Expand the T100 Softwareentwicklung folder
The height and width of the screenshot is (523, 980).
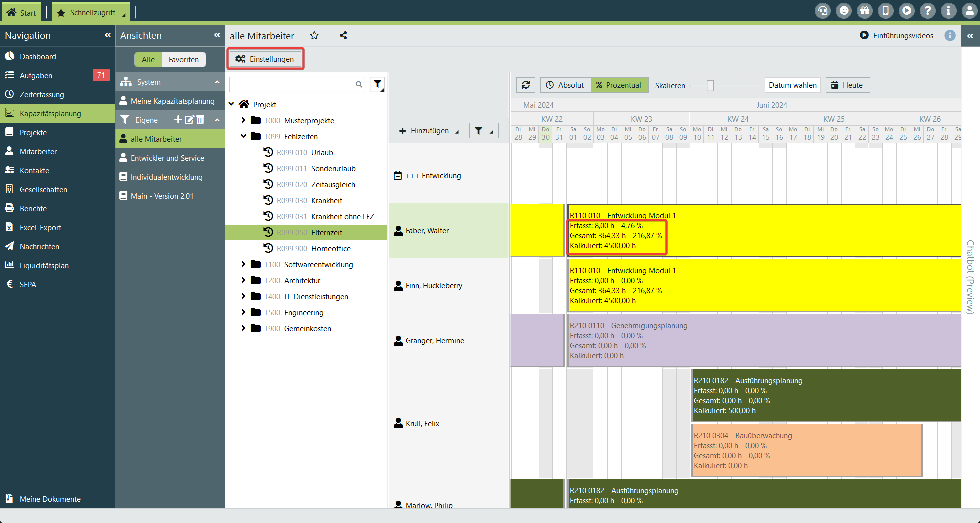(243, 264)
